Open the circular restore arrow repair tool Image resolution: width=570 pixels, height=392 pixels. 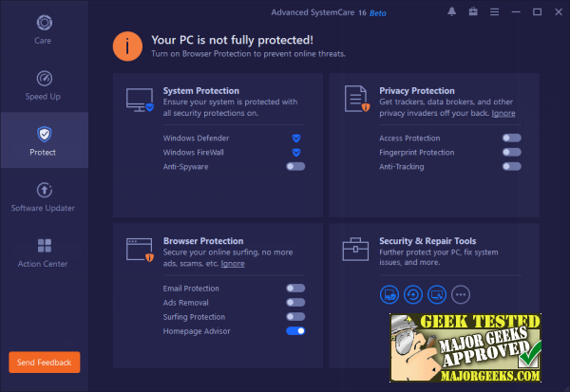tap(413, 294)
